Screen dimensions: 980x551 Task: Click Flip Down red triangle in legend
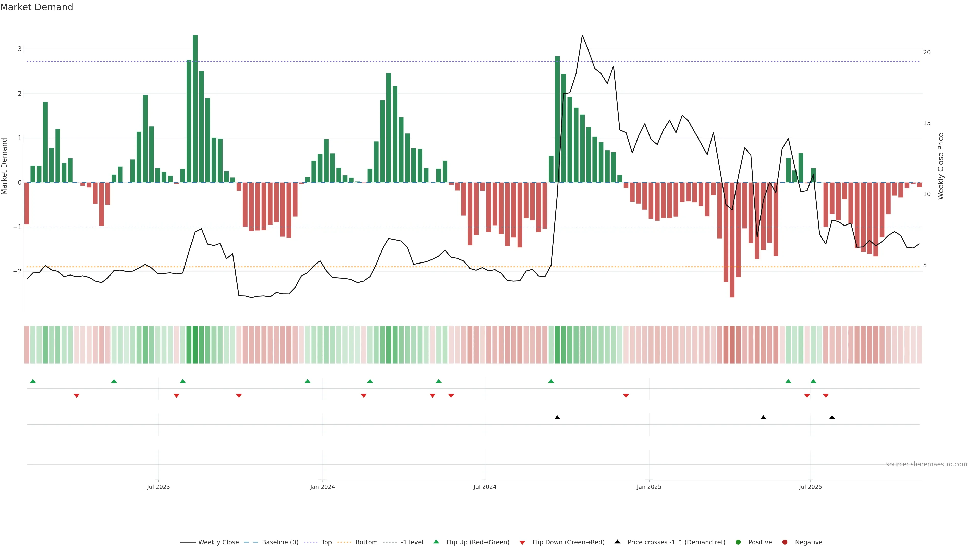[522, 543]
